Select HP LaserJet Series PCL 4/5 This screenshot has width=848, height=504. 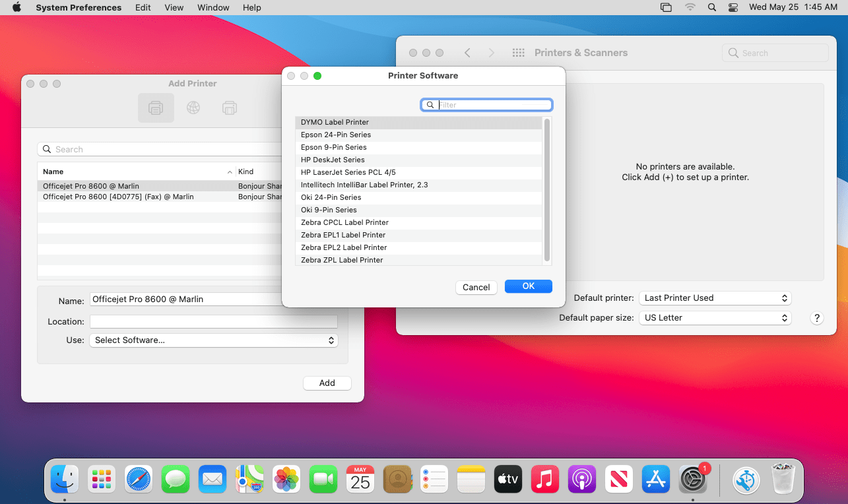point(418,172)
